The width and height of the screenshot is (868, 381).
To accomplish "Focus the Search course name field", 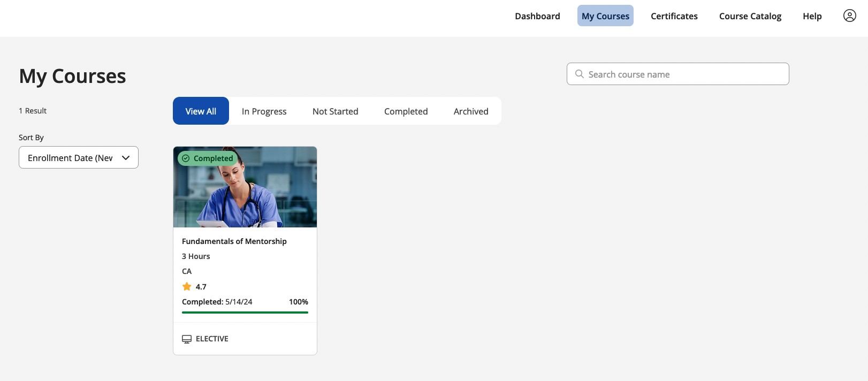I will (x=677, y=74).
